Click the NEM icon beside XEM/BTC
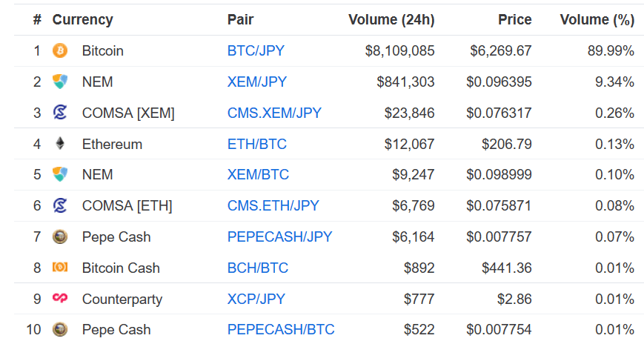Viewport: 644px width, 344px height. coord(60,174)
